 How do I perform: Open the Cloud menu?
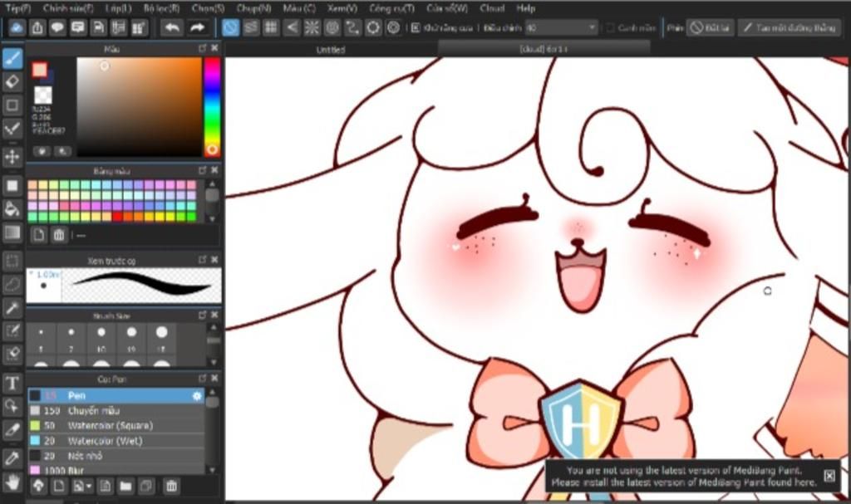pyautogui.click(x=492, y=8)
